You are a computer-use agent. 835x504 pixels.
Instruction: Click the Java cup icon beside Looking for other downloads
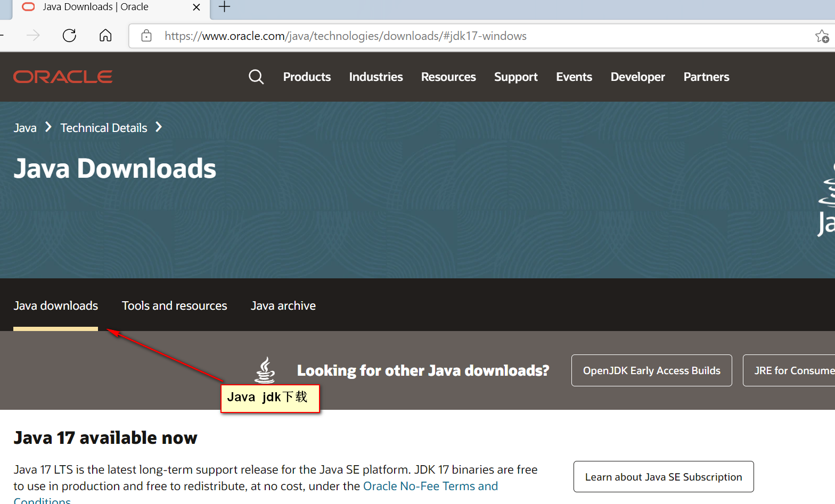tap(265, 370)
